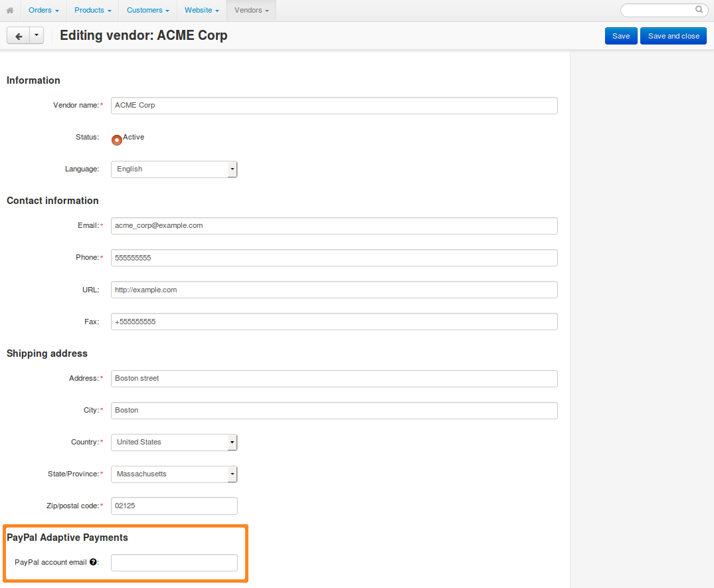This screenshot has height=588, width=714.
Task: Click the PayPal Adaptive Payments heading
Action: tap(67, 538)
